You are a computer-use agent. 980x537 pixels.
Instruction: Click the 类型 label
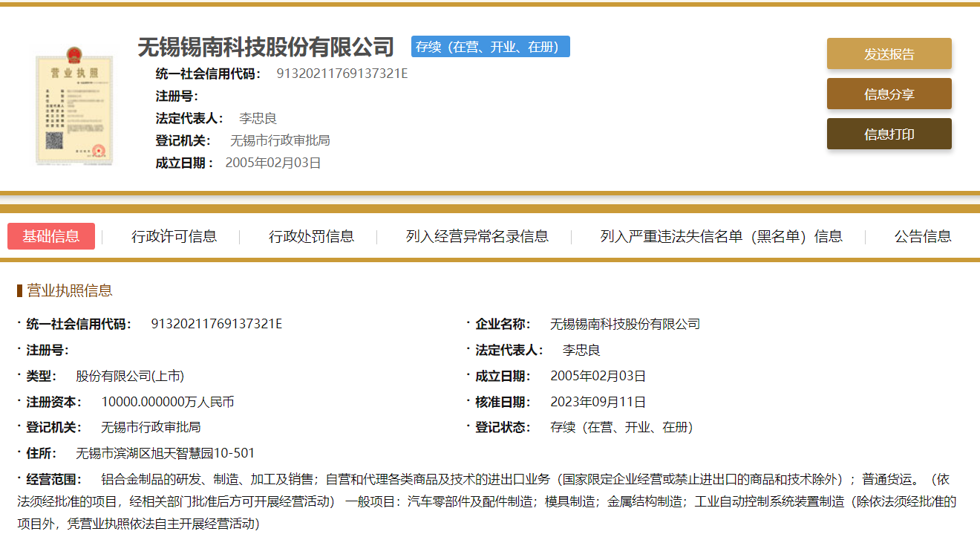click(x=42, y=376)
